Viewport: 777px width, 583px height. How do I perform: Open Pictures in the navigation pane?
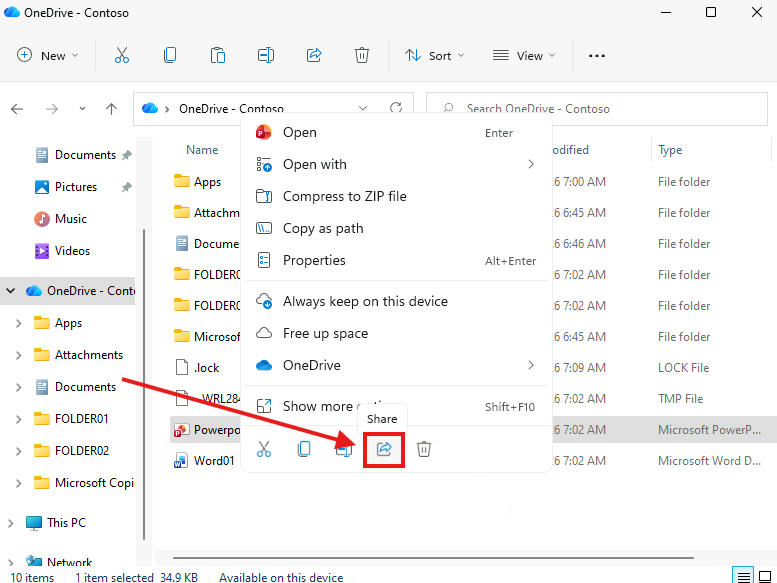[x=76, y=187]
